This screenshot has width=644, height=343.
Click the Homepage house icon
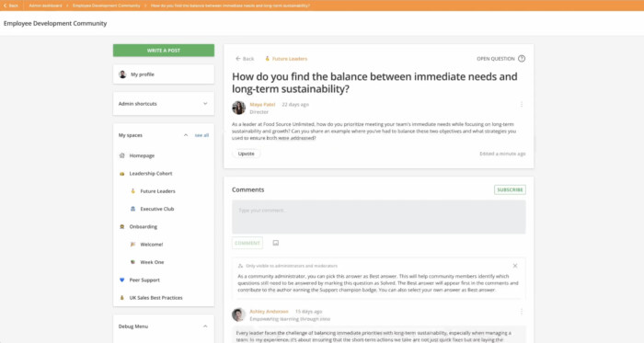122,155
